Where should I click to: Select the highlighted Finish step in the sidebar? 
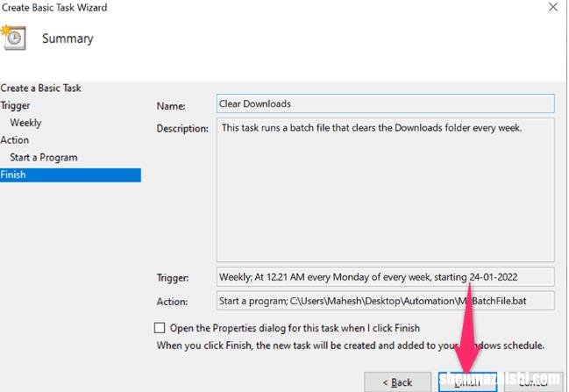pyautogui.click(x=13, y=175)
